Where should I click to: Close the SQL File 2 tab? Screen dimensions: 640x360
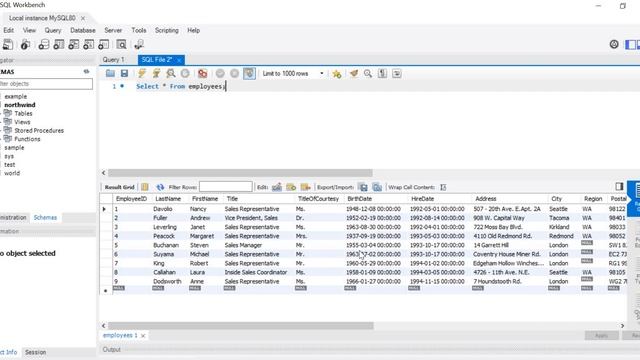coord(179,60)
